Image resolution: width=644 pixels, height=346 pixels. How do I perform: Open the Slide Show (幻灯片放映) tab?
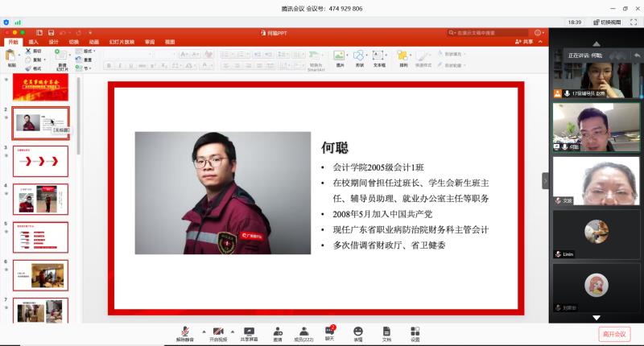point(122,42)
